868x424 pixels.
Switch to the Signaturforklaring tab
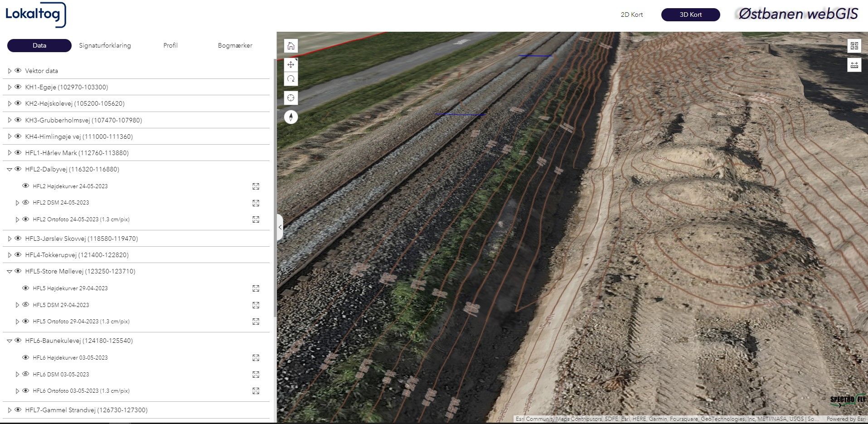105,45
